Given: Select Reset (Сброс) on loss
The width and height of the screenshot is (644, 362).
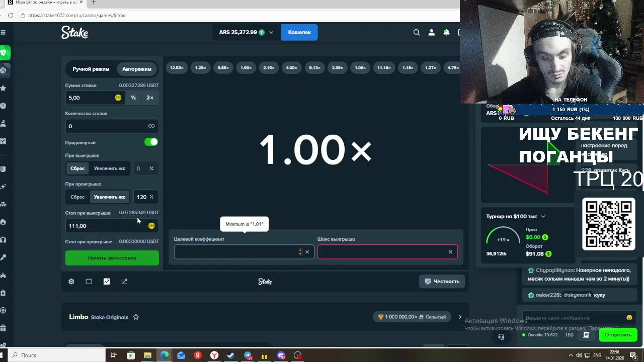Looking at the screenshot, I should pyautogui.click(x=77, y=197).
